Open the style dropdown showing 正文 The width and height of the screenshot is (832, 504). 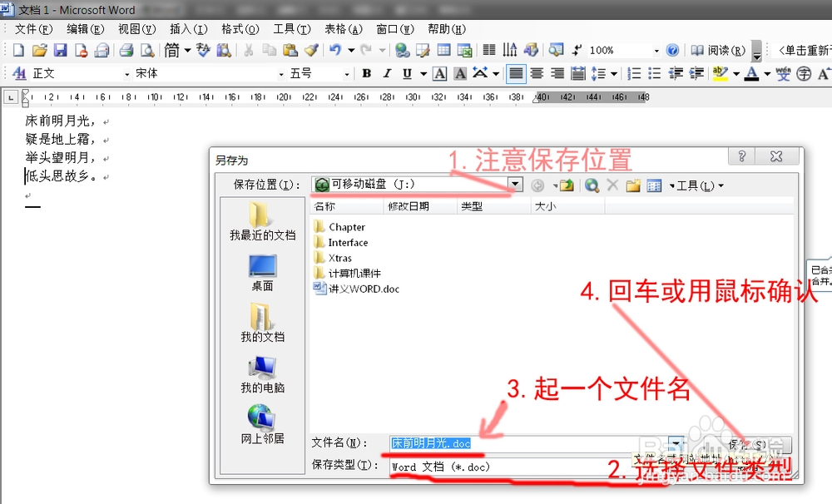click(x=126, y=74)
